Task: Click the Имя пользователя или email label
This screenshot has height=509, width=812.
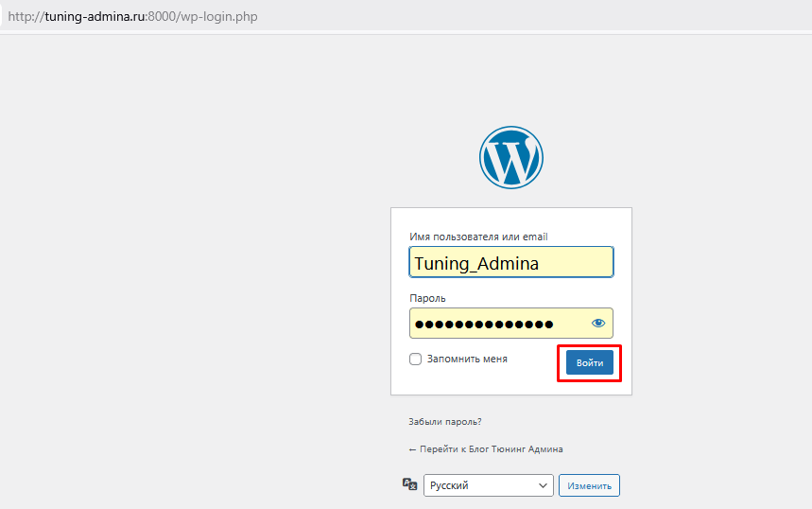Action: (x=478, y=237)
